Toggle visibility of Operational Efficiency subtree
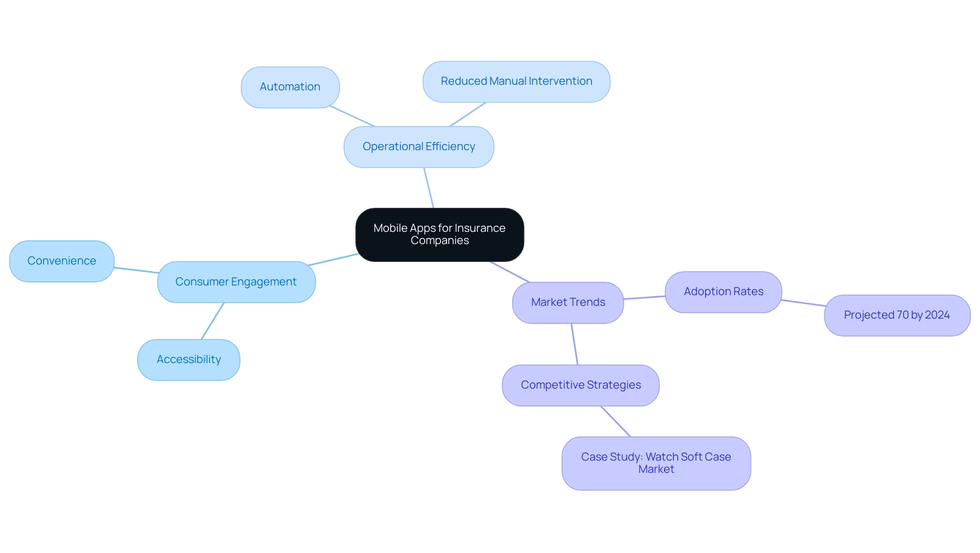 pos(419,147)
